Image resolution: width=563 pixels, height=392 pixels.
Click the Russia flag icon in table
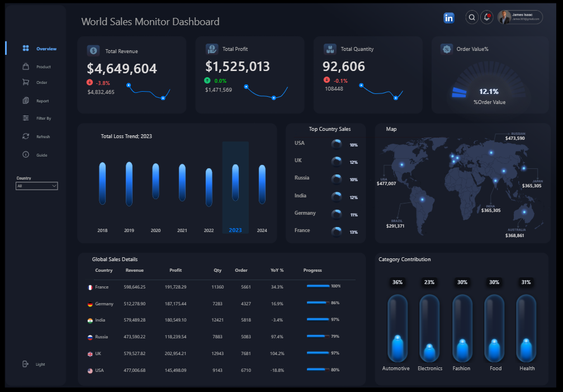[90, 337]
